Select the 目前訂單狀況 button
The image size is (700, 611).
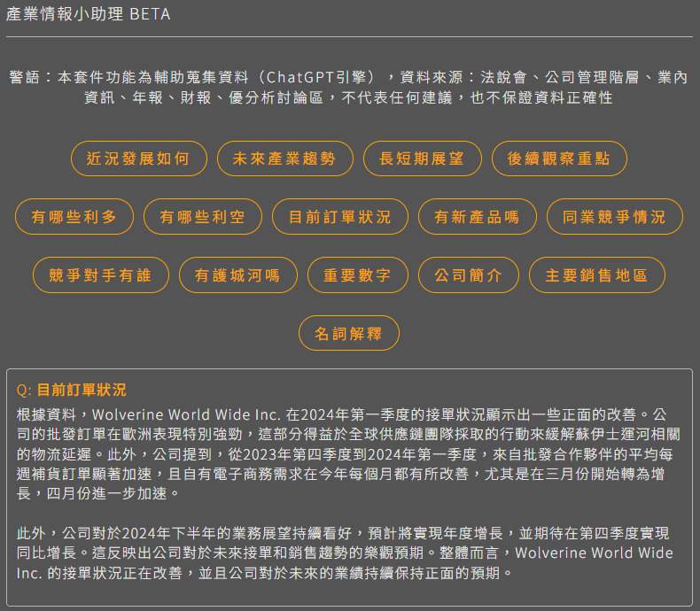339,217
